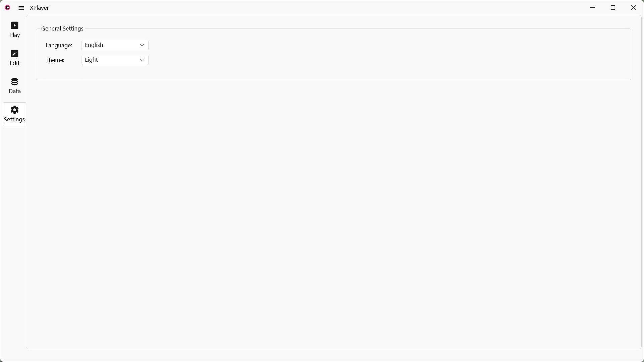Image resolution: width=644 pixels, height=362 pixels.
Task: Maximize the XPlayer window
Action: click(613, 8)
